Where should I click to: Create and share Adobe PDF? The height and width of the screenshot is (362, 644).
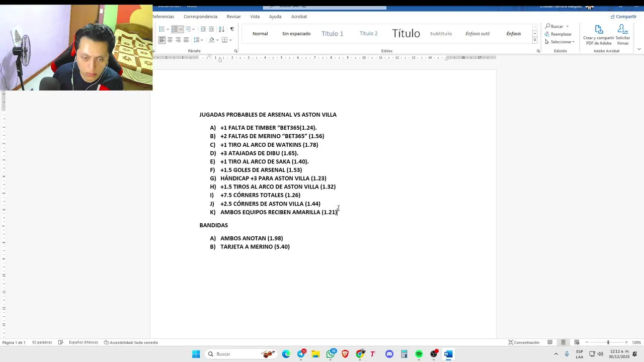point(599,35)
